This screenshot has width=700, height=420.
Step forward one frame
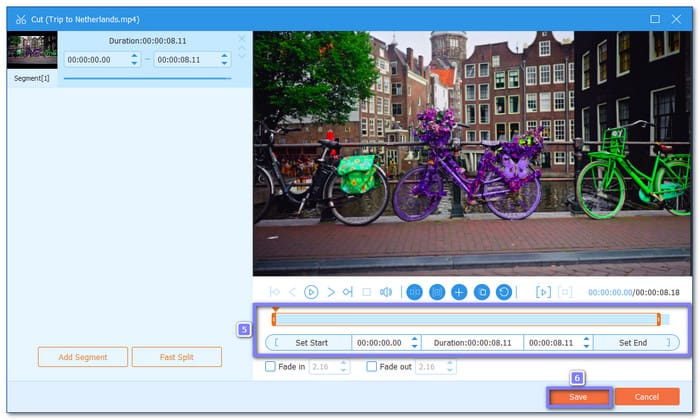click(x=330, y=292)
